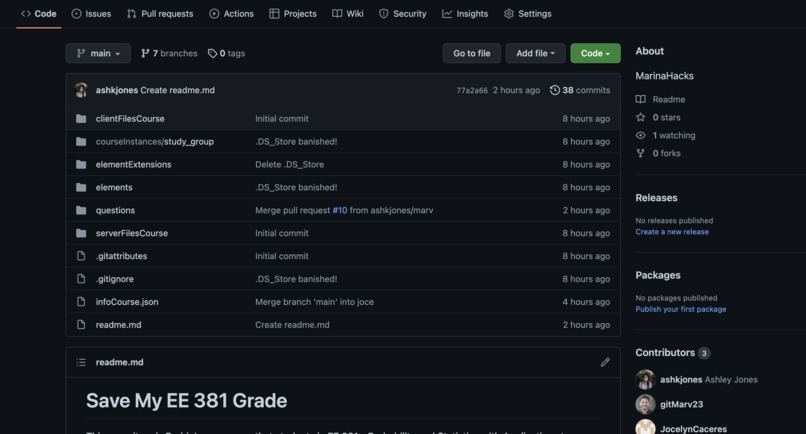Open the Readme link in About
This screenshot has width=806, height=434.
pyautogui.click(x=669, y=99)
